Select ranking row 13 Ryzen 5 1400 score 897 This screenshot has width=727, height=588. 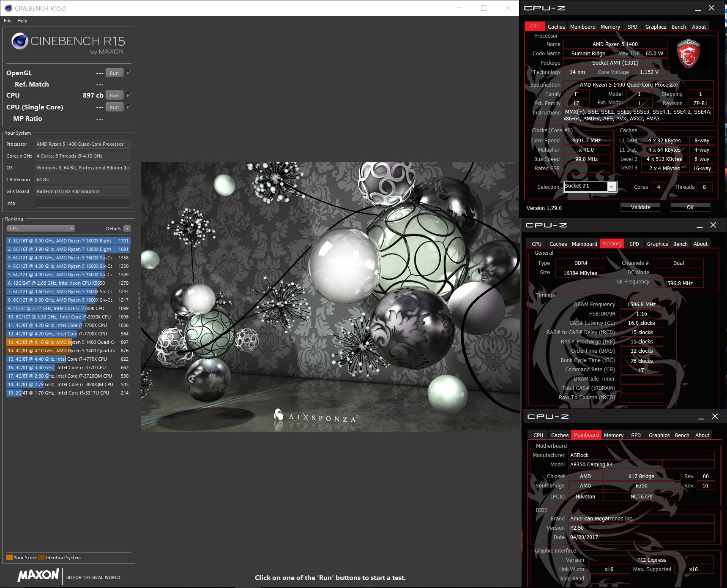(68, 342)
